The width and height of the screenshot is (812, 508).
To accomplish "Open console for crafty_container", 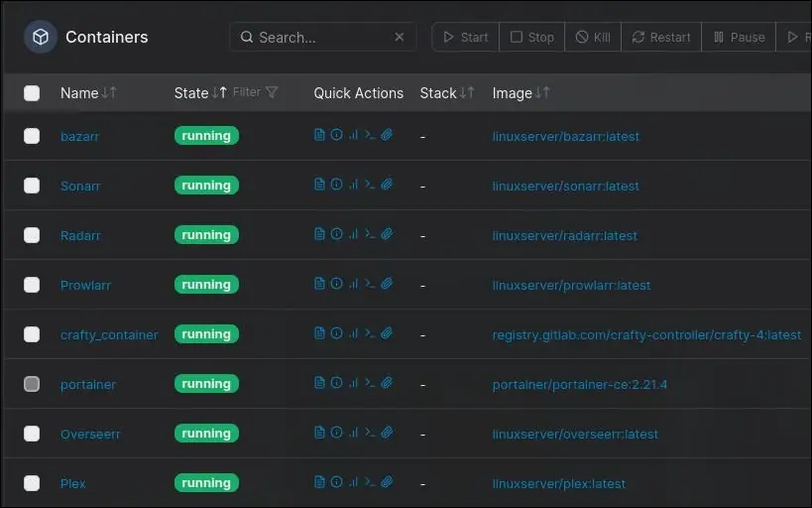I will [370, 333].
